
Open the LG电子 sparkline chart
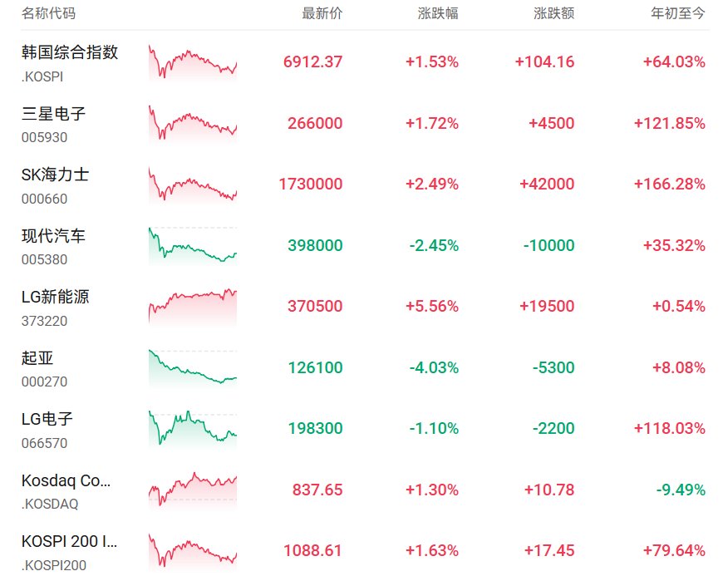pyautogui.click(x=193, y=429)
